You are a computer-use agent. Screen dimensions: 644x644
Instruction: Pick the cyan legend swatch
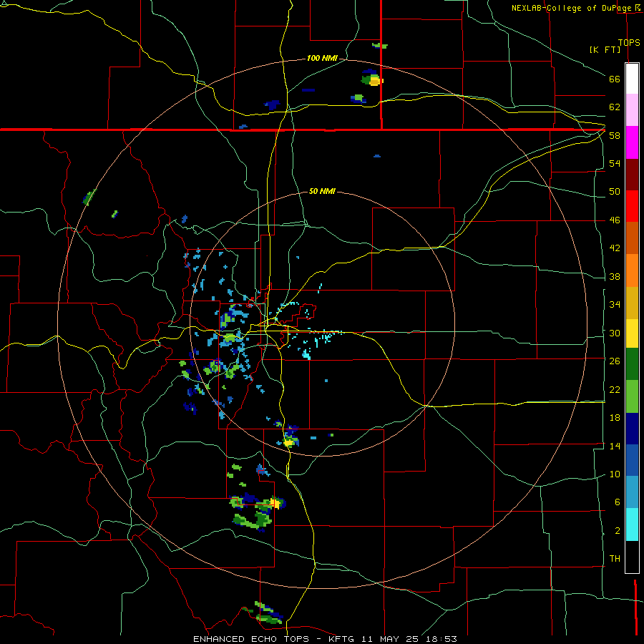coord(632,525)
